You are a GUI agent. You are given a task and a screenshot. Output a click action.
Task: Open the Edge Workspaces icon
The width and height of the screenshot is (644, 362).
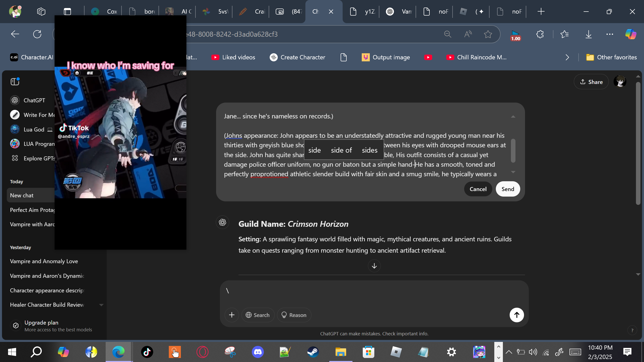(x=41, y=12)
